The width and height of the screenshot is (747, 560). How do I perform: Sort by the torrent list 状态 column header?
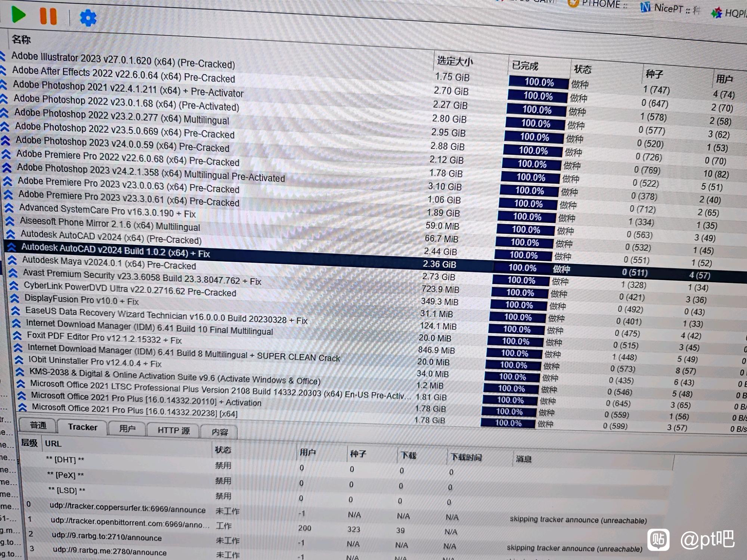click(x=583, y=69)
